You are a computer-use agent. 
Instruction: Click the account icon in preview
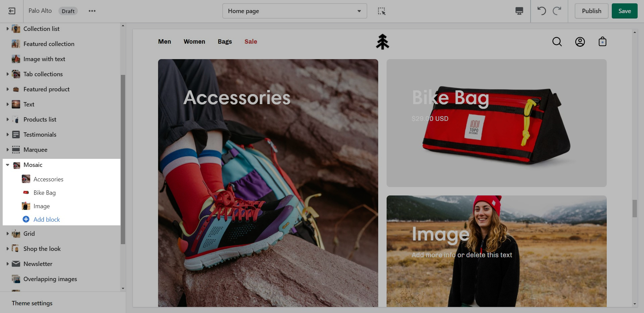coord(580,42)
